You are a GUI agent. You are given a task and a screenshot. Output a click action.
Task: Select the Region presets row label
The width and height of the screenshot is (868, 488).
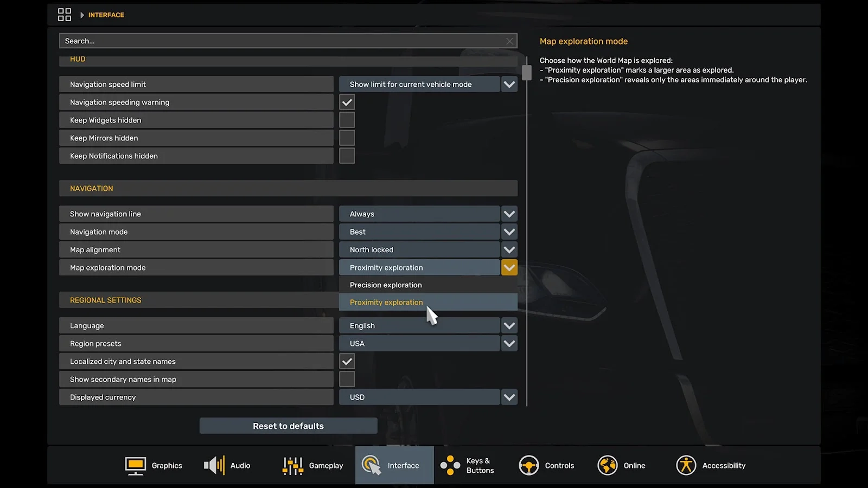tap(196, 343)
